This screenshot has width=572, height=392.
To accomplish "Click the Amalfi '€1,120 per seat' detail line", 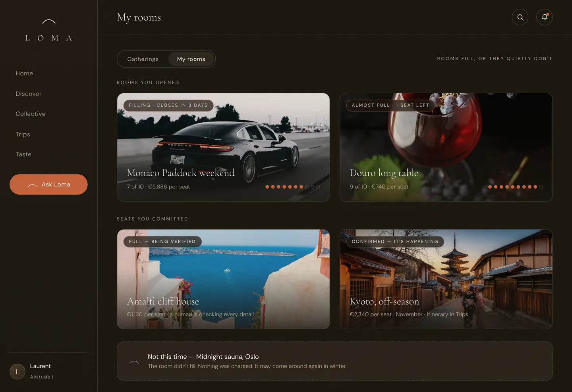I will pyautogui.click(x=190, y=315).
